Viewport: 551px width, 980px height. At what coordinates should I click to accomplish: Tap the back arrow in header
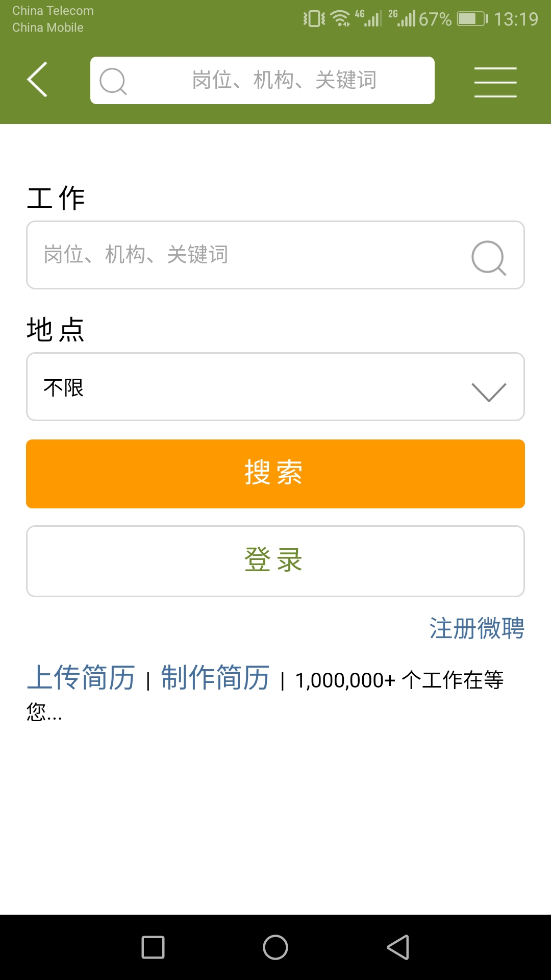(x=37, y=80)
